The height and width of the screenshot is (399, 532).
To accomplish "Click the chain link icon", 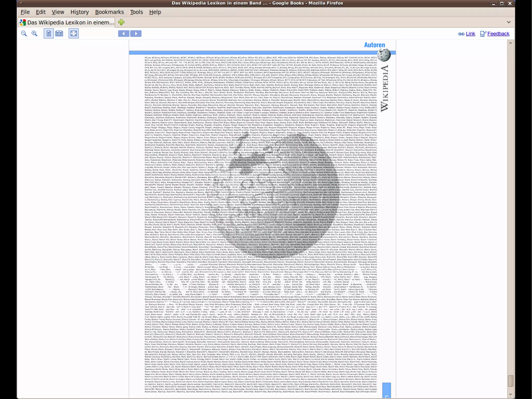I will 461,34.
